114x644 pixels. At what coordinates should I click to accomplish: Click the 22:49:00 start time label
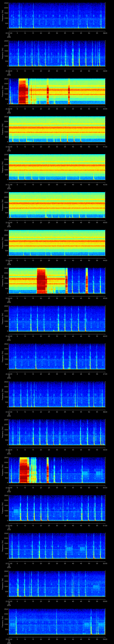click(9, 487)
